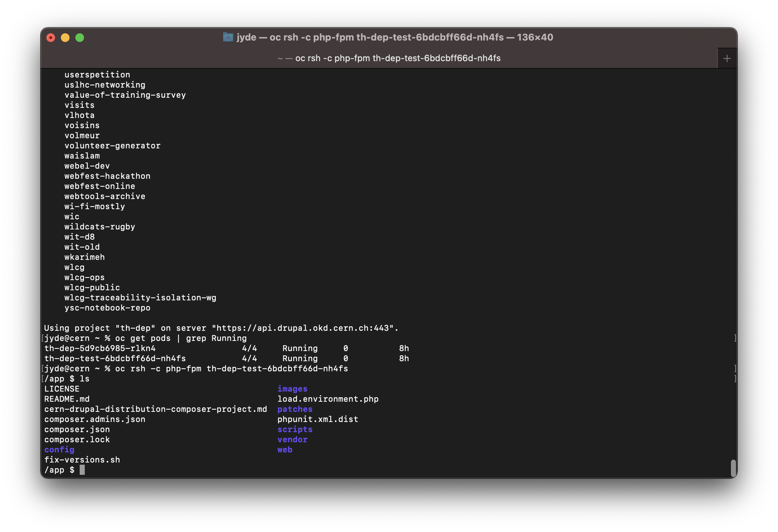Click 'wildcats-rugby' project entry
Screen dimensions: 778x532
(x=100, y=227)
